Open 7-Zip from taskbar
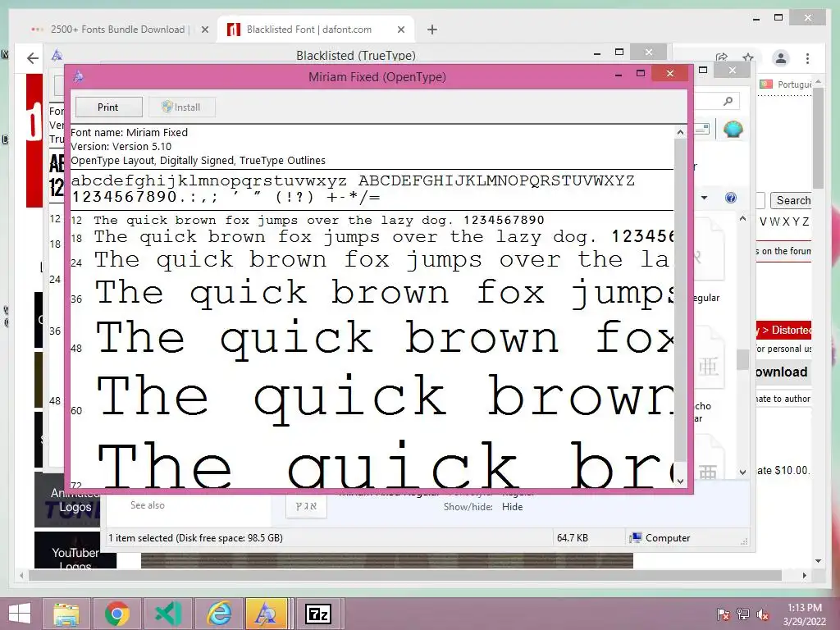Viewport: 840px width, 630px height. tap(318, 614)
